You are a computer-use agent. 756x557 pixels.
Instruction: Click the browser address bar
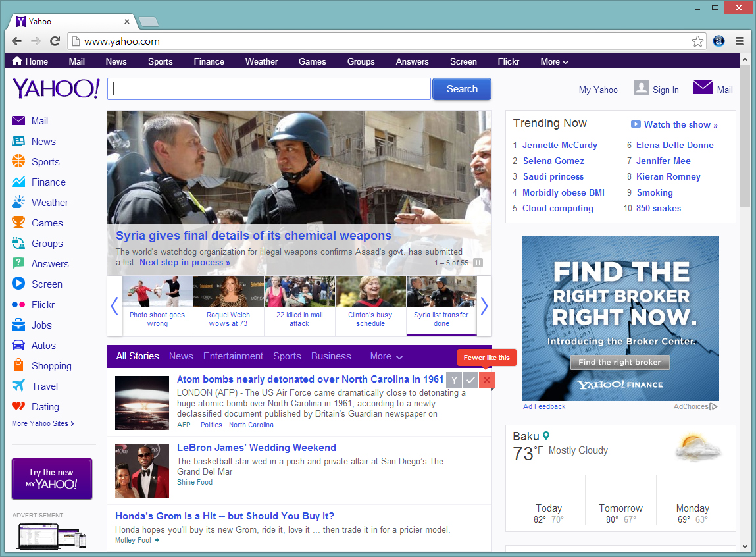click(x=386, y=41)
